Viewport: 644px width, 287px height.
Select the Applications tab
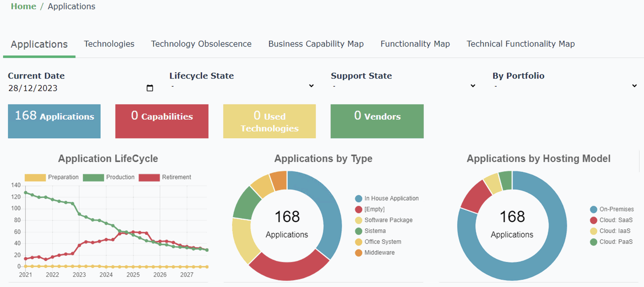(39, 44)
